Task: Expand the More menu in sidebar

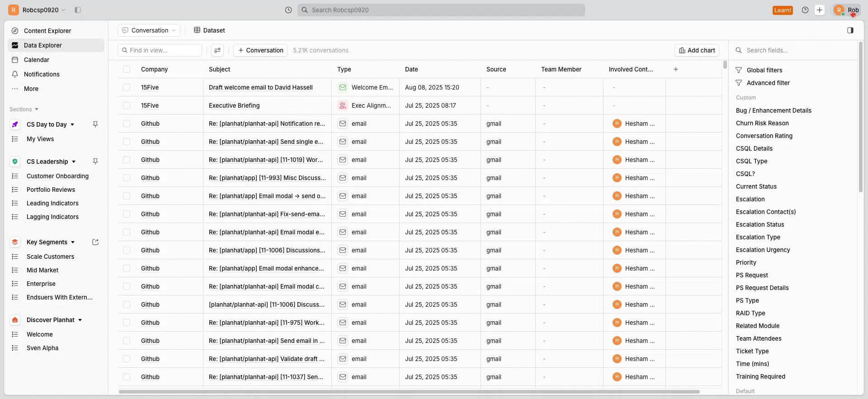Action: (x=56, y=89)
